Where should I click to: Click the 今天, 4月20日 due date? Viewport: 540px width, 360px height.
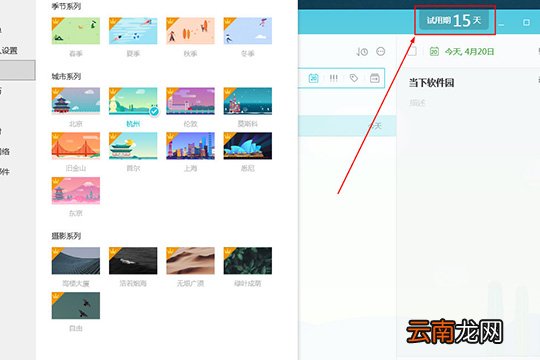pyautogui.click(x=469, y=52)
